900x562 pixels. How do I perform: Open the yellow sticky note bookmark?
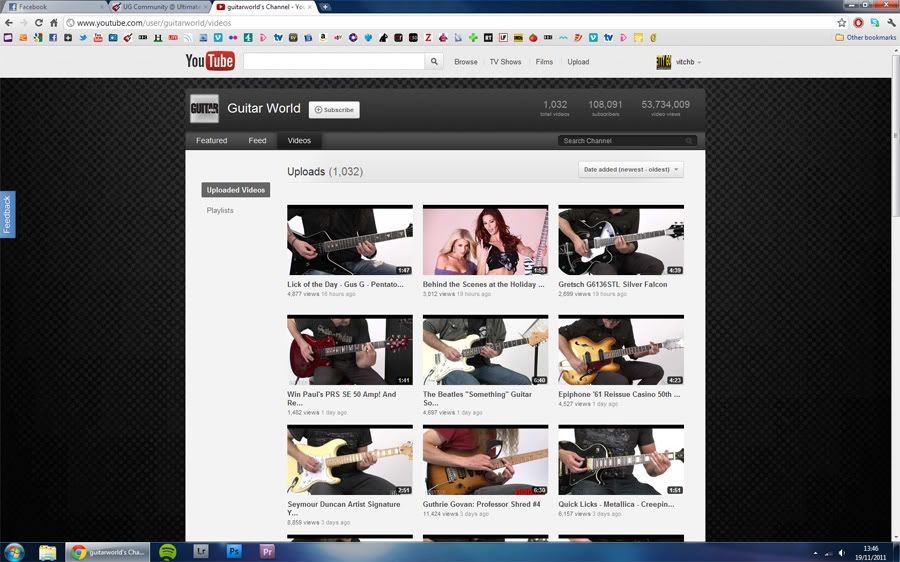pos(638,38)
